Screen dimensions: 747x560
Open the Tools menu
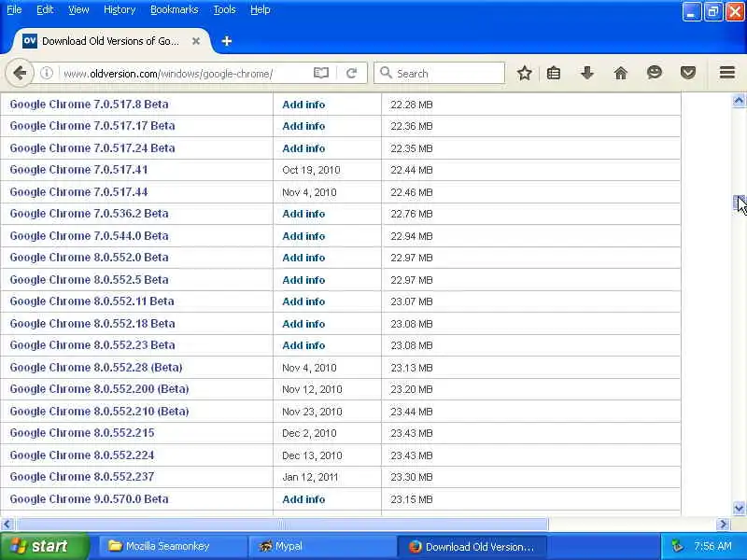[224, 9]
